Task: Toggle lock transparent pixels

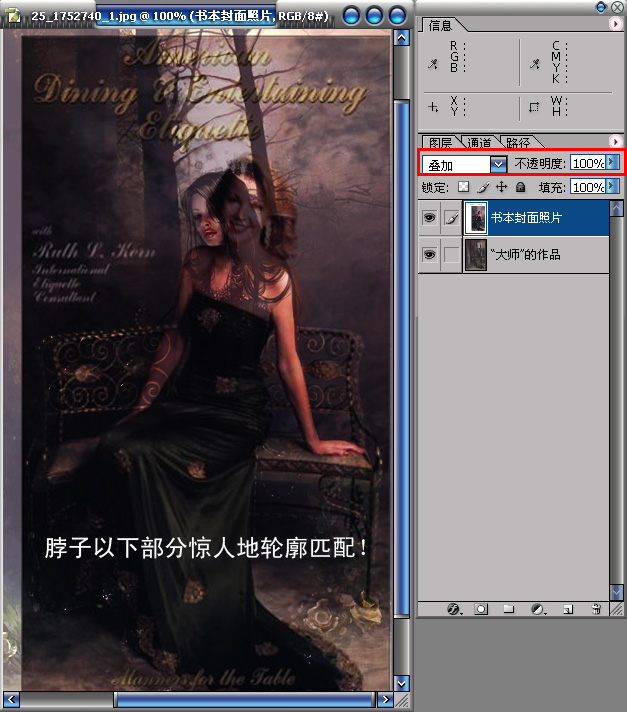Action: click(463, 187)
